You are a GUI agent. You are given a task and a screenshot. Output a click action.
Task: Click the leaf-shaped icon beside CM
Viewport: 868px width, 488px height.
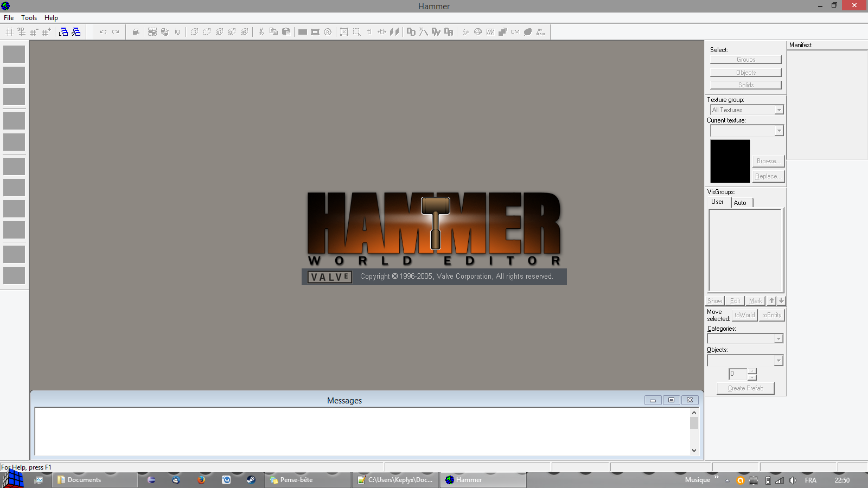528,32
